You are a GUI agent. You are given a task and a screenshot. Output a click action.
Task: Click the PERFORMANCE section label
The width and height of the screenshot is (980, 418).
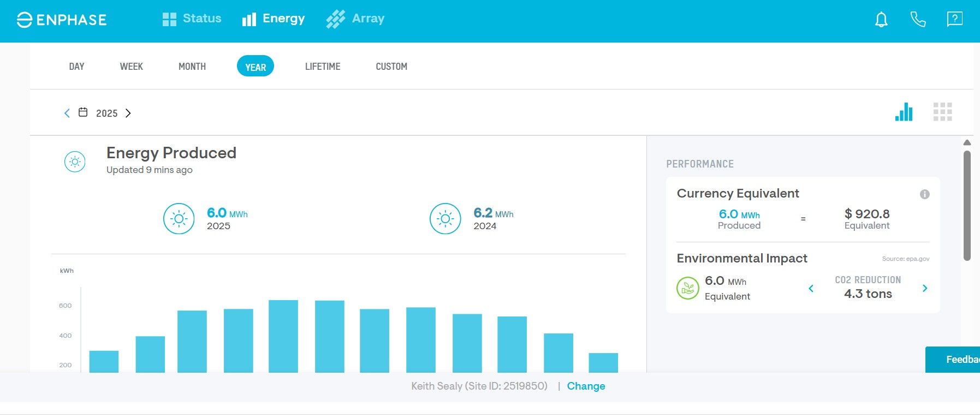(700, 164)
